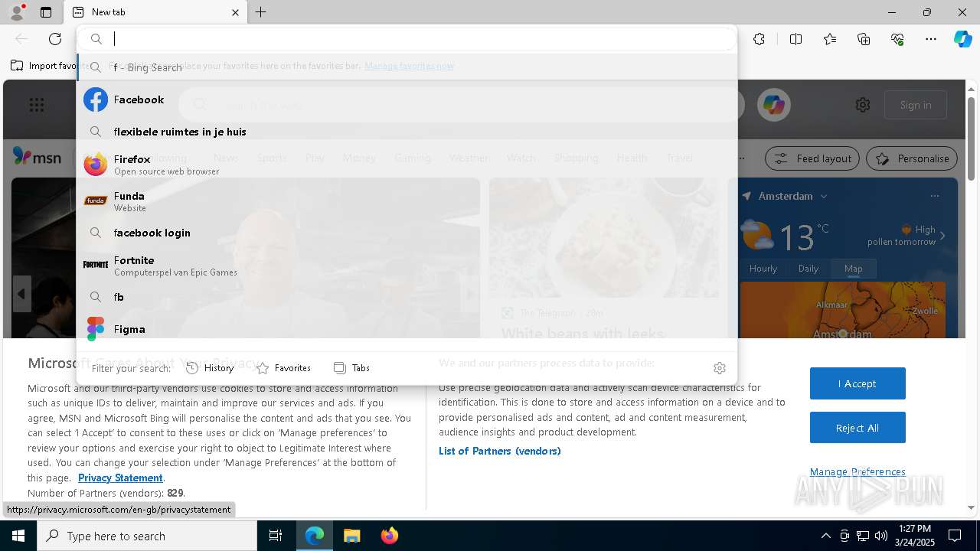
Task: Click the Personalise button
Action: pyautogui.click(x=912, y=158)
